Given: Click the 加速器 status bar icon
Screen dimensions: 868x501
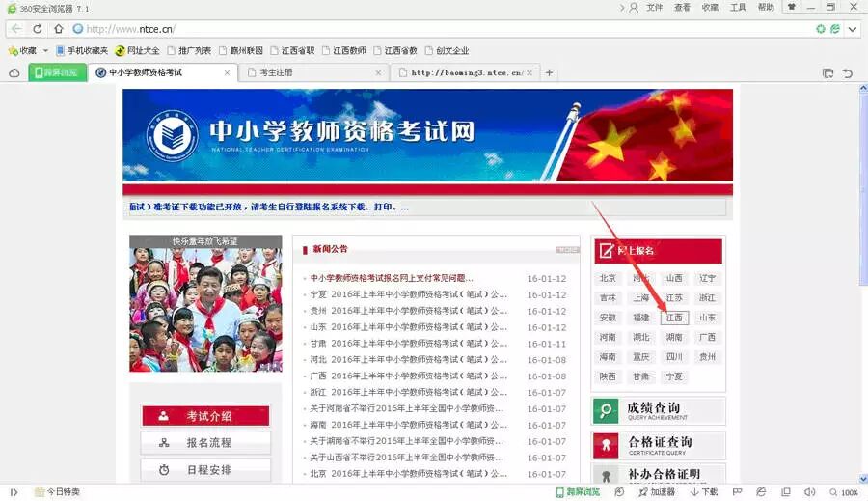Looking at the screenshot, I should tap(657, 492).
